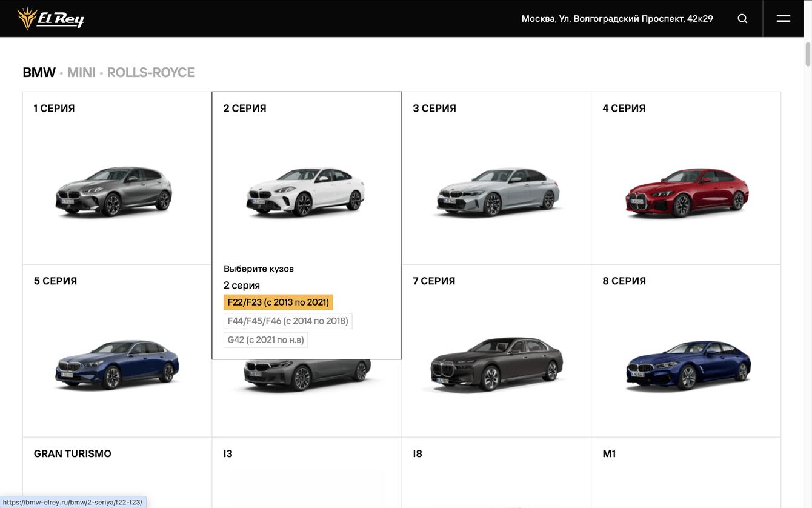
Task: Open the I8 card title
Action: (418, 454)
